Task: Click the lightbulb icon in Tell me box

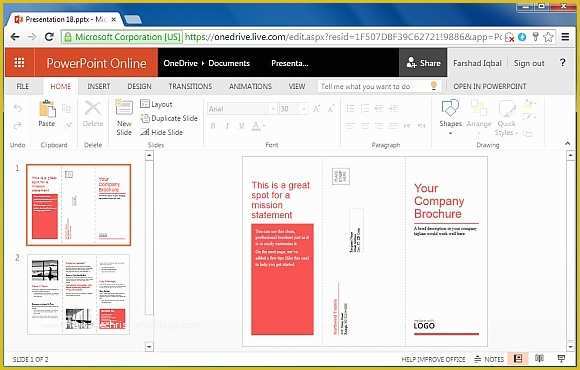Action: (x=434, y=86)
